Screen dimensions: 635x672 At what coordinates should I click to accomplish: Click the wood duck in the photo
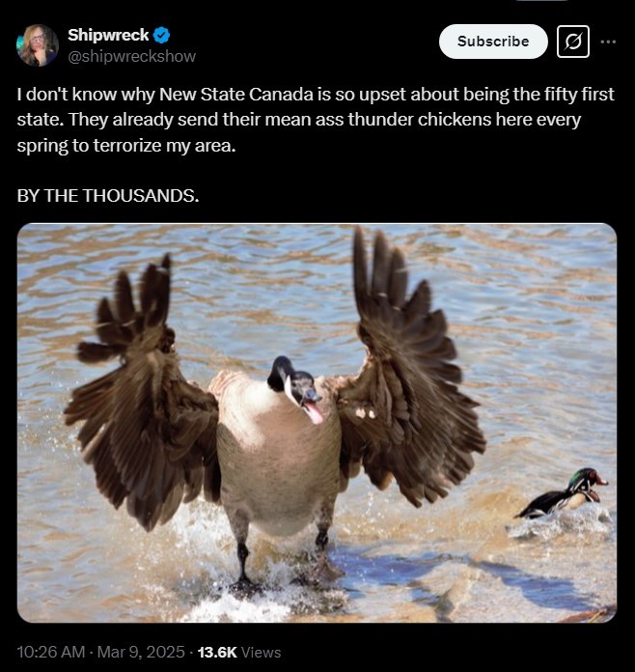[x=566, y=495]
